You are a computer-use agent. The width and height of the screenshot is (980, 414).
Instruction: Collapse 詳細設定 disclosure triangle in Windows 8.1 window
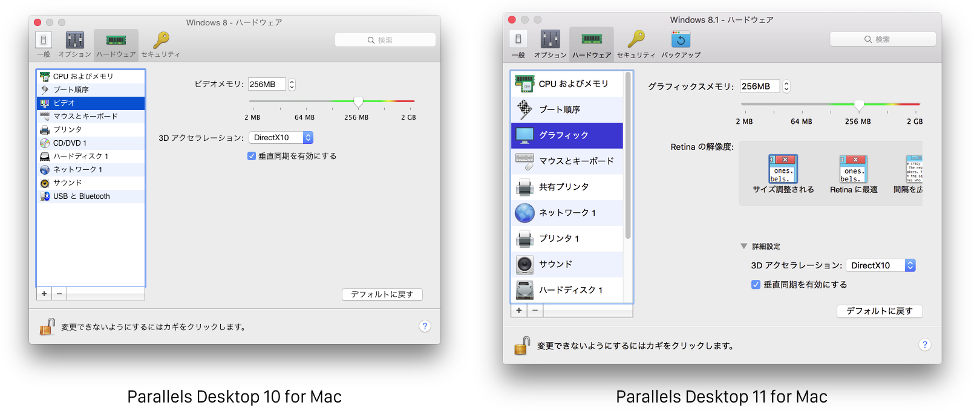click(x=744, y=246)
